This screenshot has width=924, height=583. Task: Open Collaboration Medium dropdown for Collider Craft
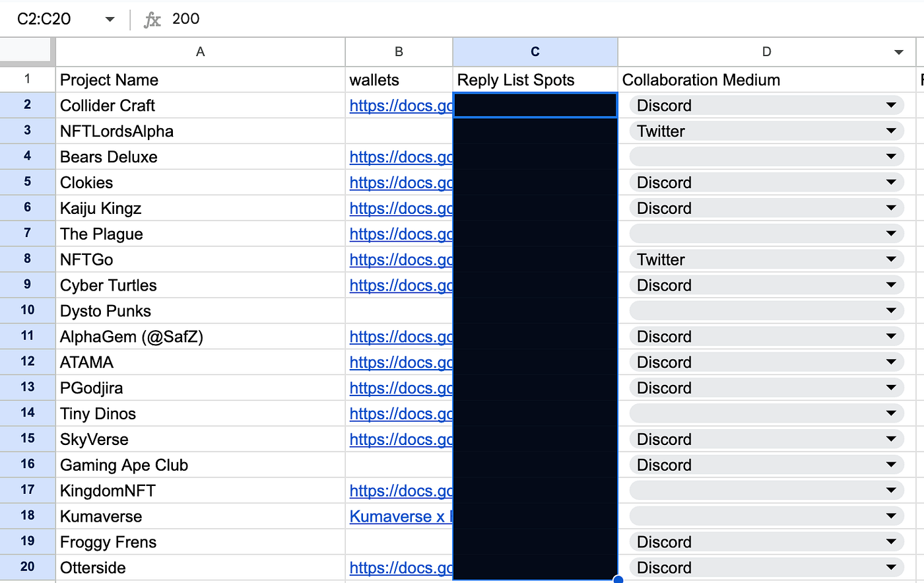point(891,105)
